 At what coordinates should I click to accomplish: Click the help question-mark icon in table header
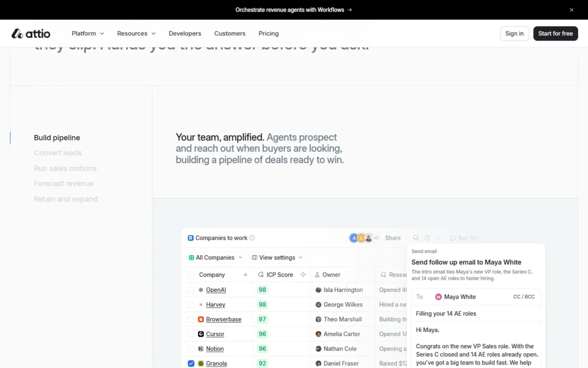click(427, 238)
